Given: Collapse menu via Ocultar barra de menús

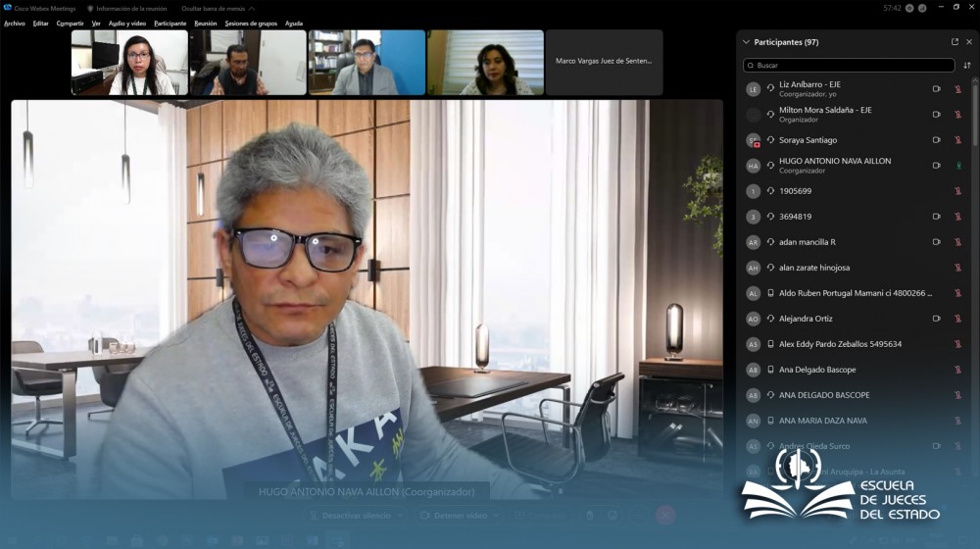Looking at the screenshot, I should (218, 8).
